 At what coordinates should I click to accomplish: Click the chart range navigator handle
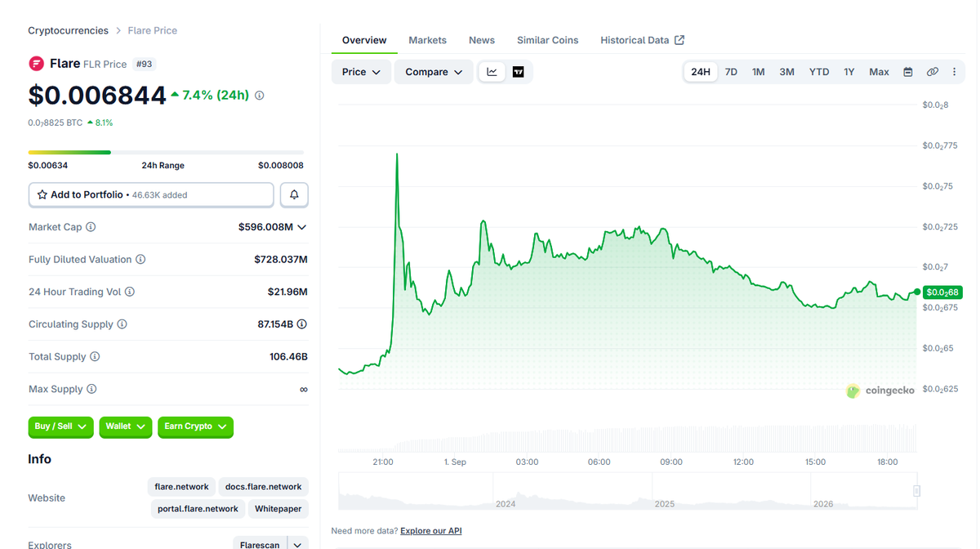(x=916, y=491)
